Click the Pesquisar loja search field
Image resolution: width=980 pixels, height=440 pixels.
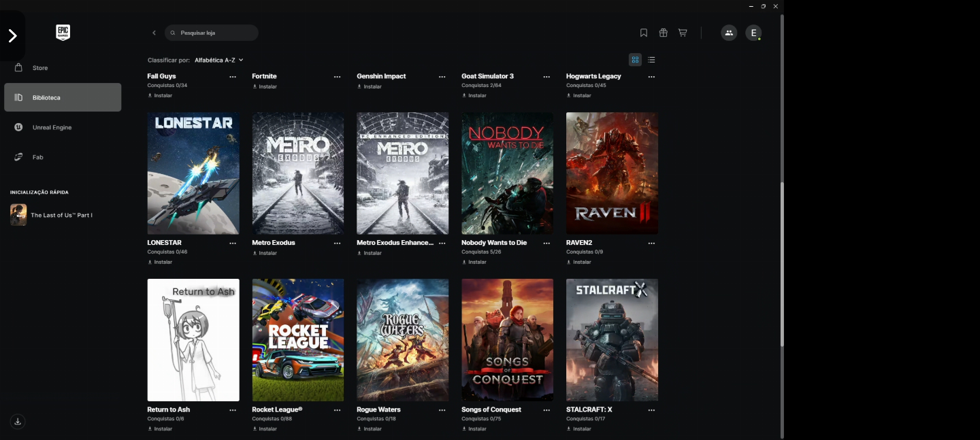212,33
